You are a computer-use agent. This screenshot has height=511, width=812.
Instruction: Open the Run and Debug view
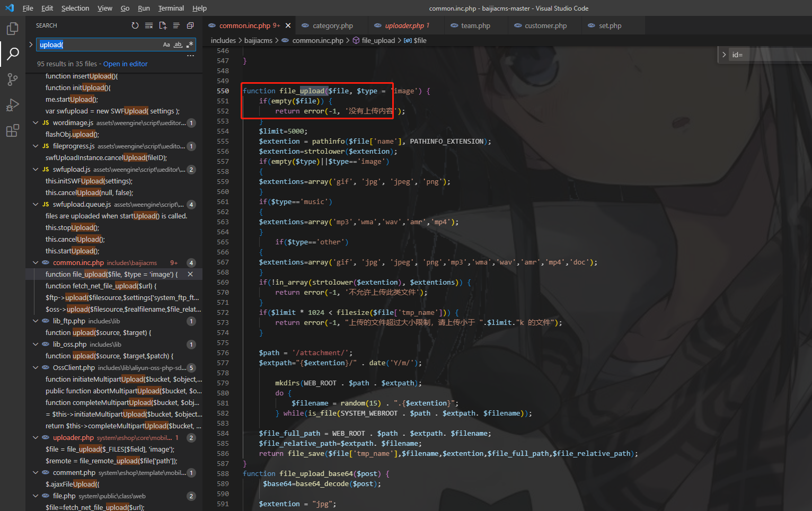pyautogui.click(x=13, y=105)
